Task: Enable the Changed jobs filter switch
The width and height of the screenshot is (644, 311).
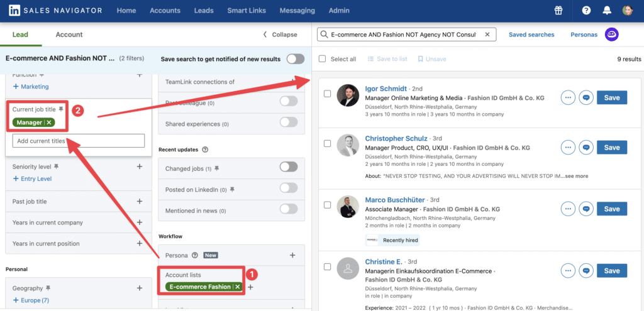Action: point(289,167)
